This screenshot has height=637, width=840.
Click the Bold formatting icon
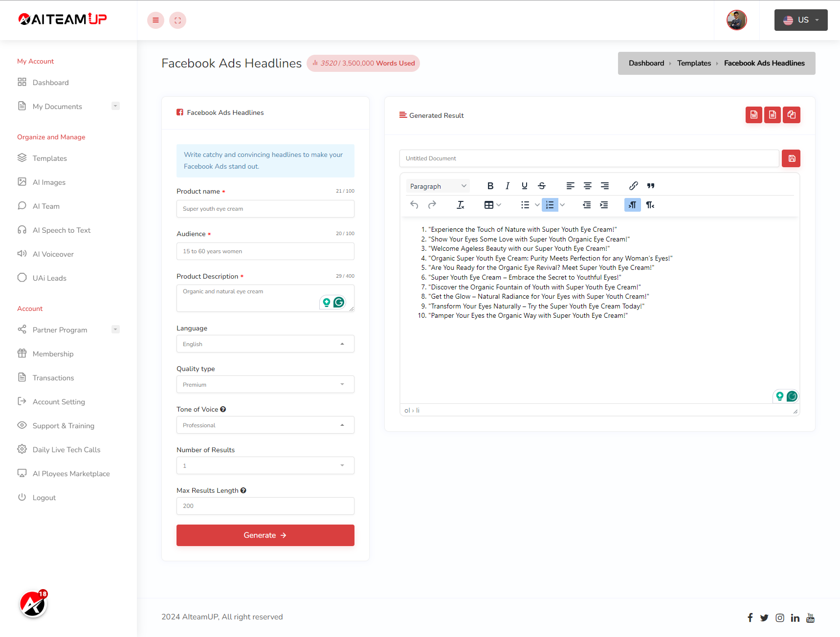pos(490,186)
